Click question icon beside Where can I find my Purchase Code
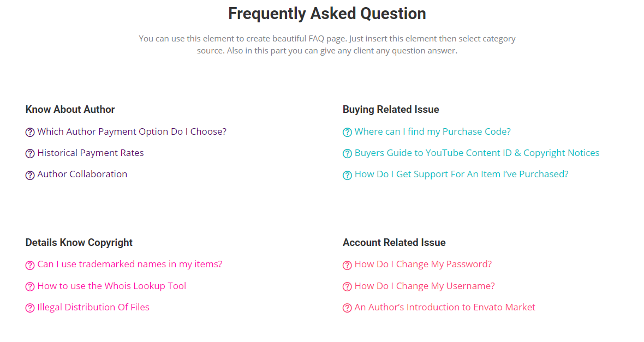 point(347,133)
